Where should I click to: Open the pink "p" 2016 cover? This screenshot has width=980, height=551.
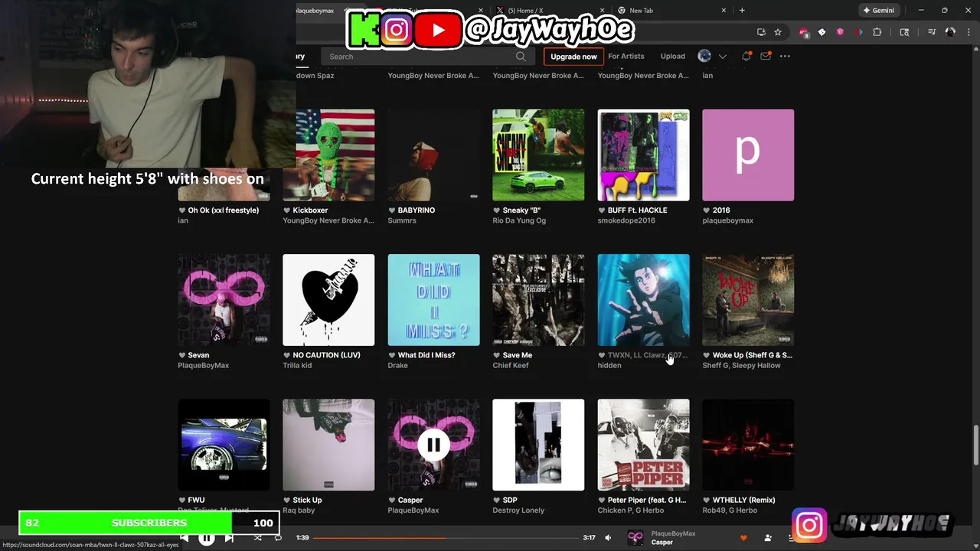tap(748, 155)
